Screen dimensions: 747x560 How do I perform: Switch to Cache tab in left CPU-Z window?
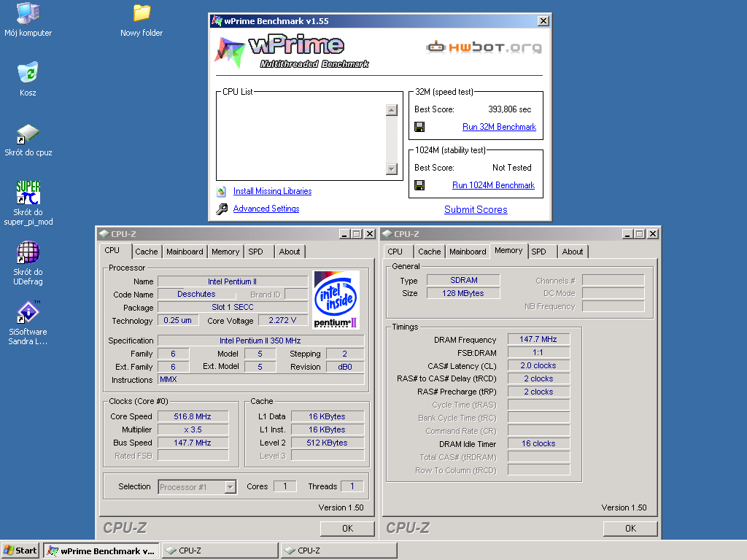(146, 252)
